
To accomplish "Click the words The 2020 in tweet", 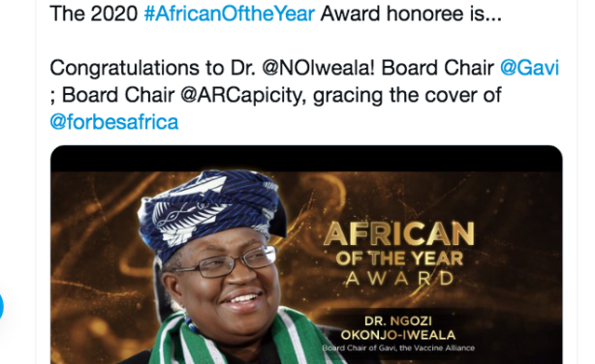I will pos(94,14).
